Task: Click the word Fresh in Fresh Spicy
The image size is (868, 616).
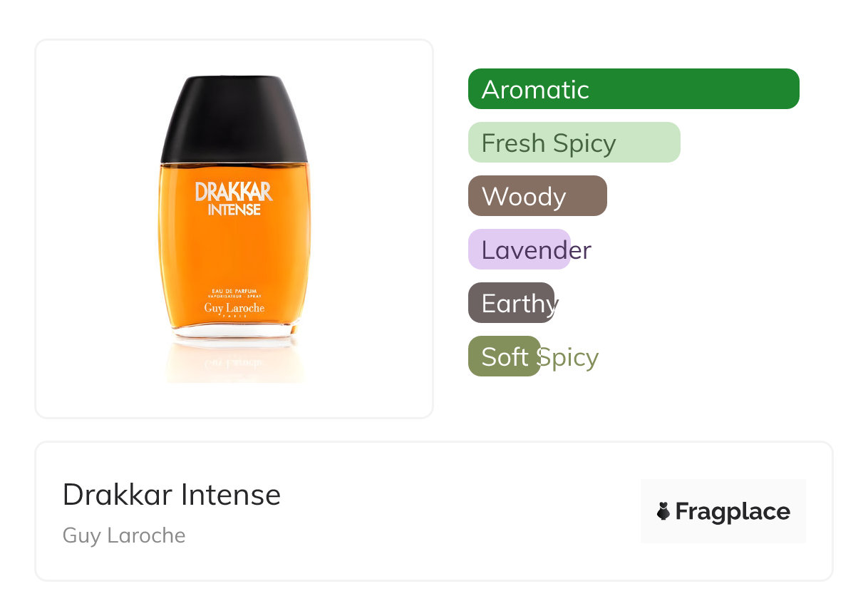Action: tap(513, 143)
